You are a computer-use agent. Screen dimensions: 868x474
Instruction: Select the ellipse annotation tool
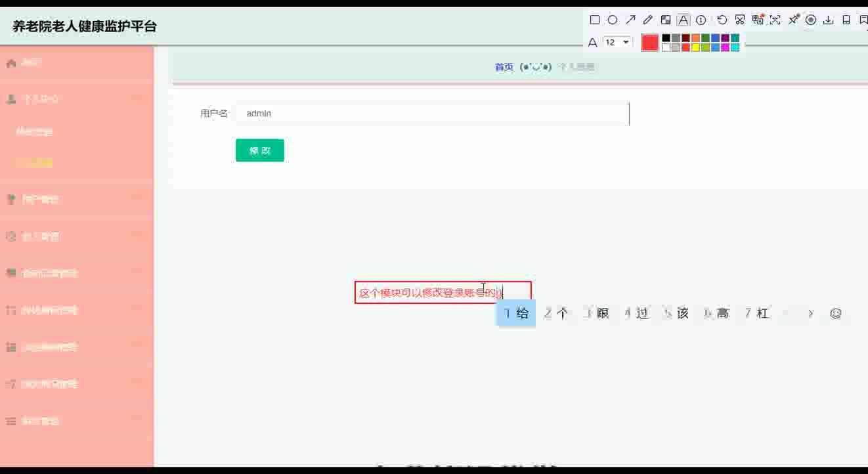613,20
